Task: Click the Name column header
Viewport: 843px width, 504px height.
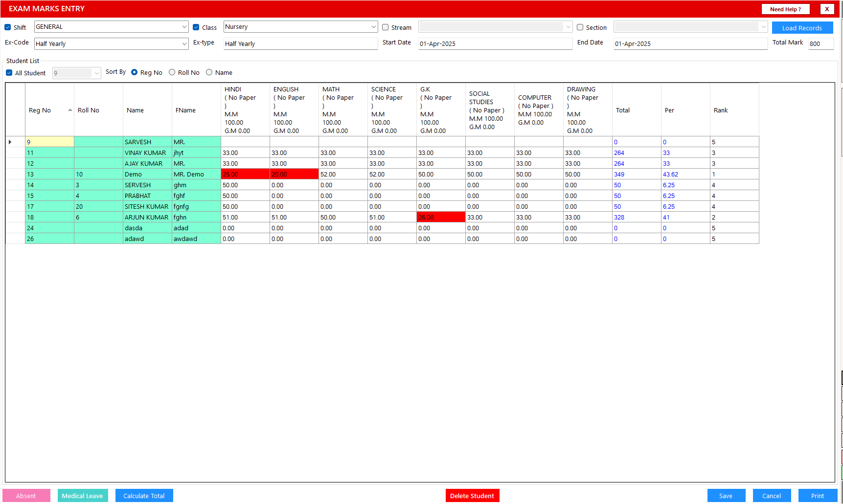Action: (147, 110)
